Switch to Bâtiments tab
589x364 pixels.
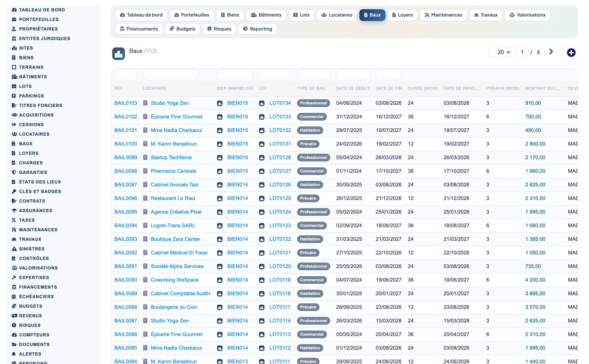(x=266, y=15)
